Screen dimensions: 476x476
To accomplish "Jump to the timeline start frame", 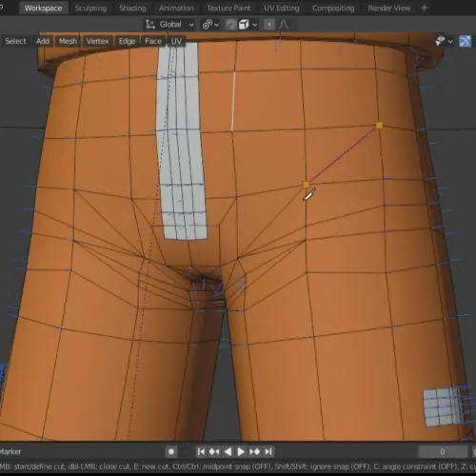I will point(201,451).
